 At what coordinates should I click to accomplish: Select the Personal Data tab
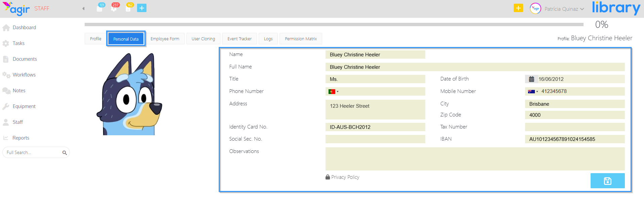pos(126,39)
